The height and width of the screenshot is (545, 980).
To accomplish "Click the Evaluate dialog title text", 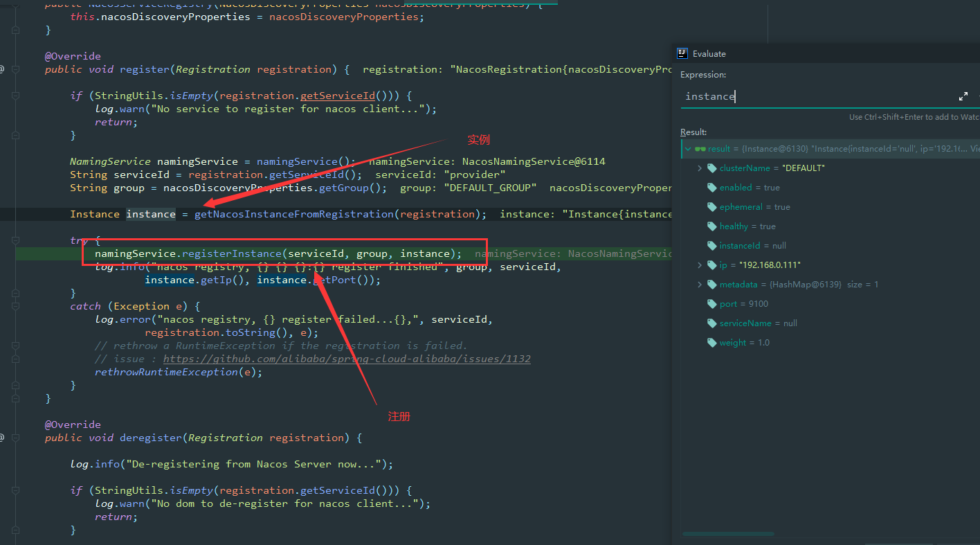I will coord(709,53).
